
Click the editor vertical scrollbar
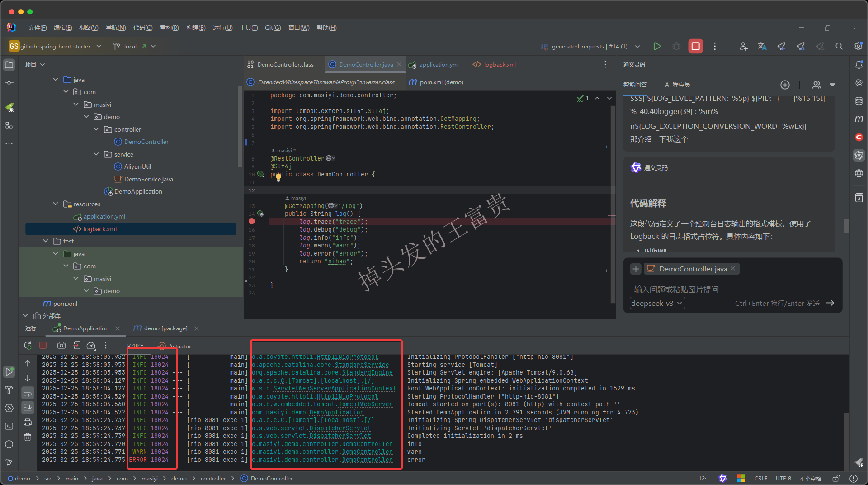613,204
